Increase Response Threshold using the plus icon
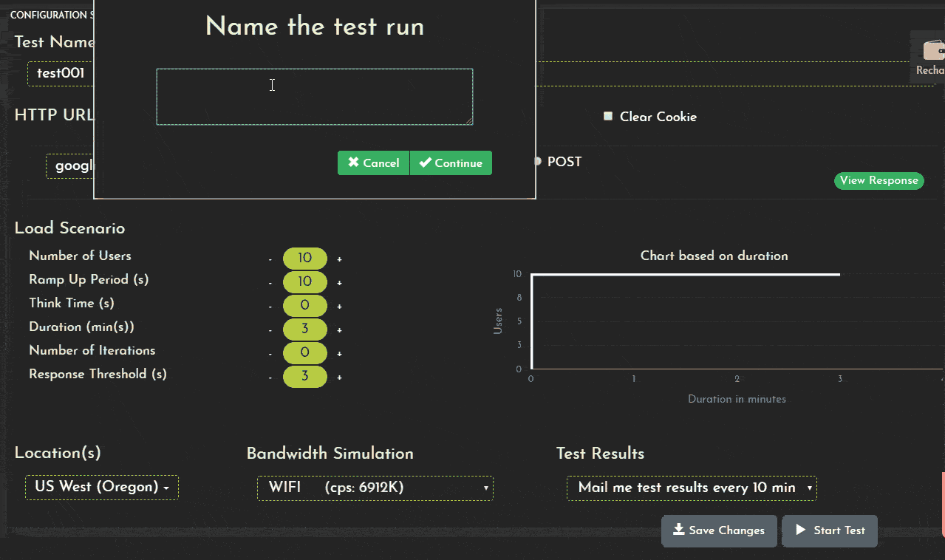This screenshot has height=560, width=945. click(339, 376)
